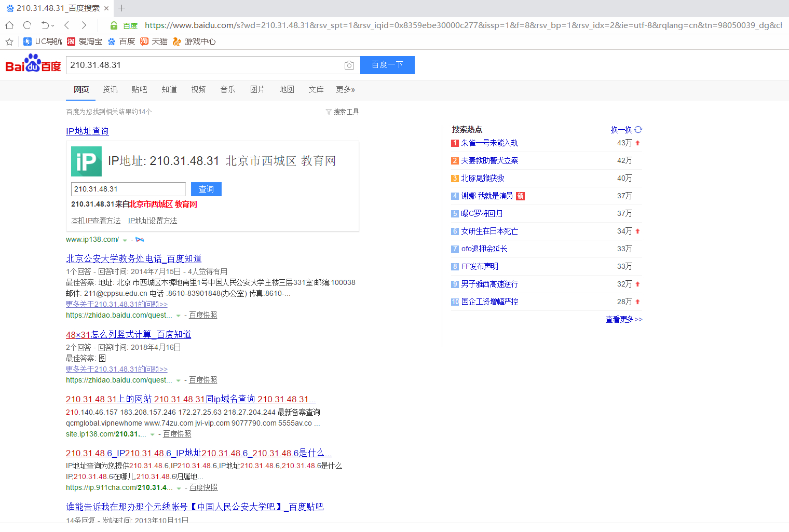789x532 pixels.
Task: Open 210.31.48.6_IP result link
Action: tap(199, 454)
